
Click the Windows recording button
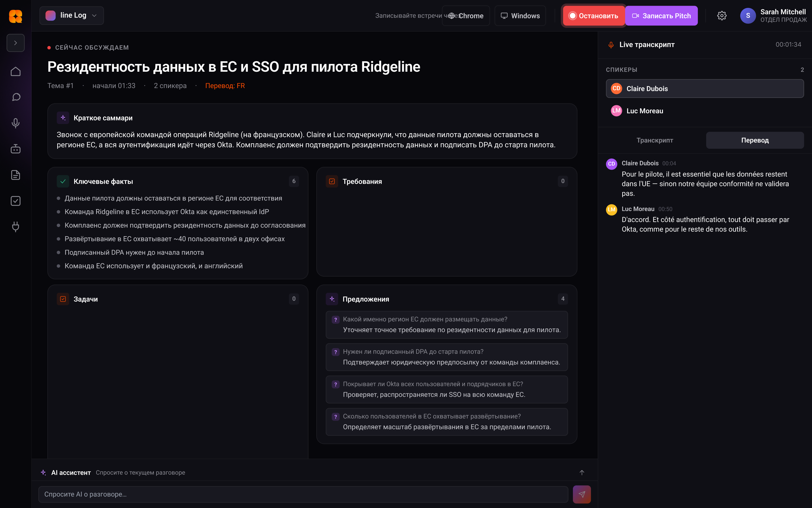pyautogui.click(x=520, y=16)
